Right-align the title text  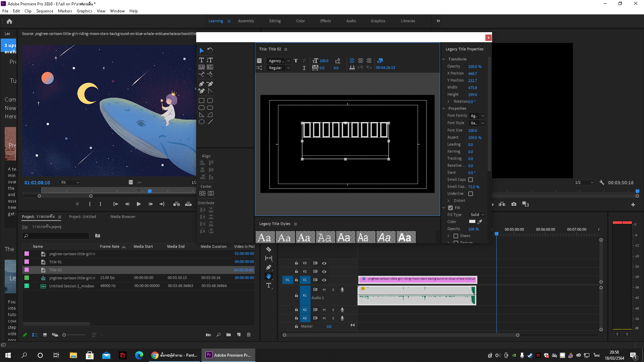(x=369, y=61)
